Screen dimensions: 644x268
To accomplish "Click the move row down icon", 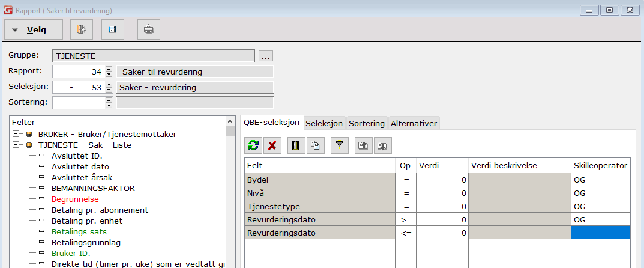I will point(382,145).
